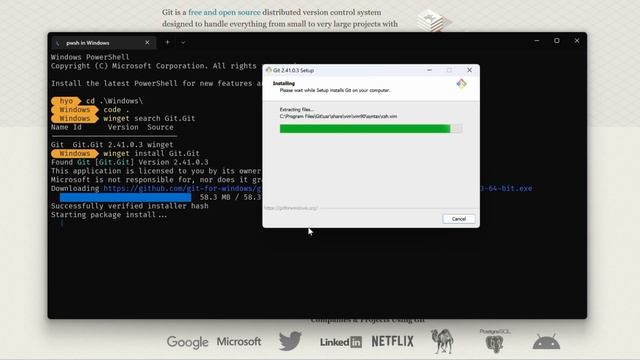Click the 'Git Git.Git 2.41.0.3 winget' result row
This screenshot has height=360, width=640.
point(112,144)
